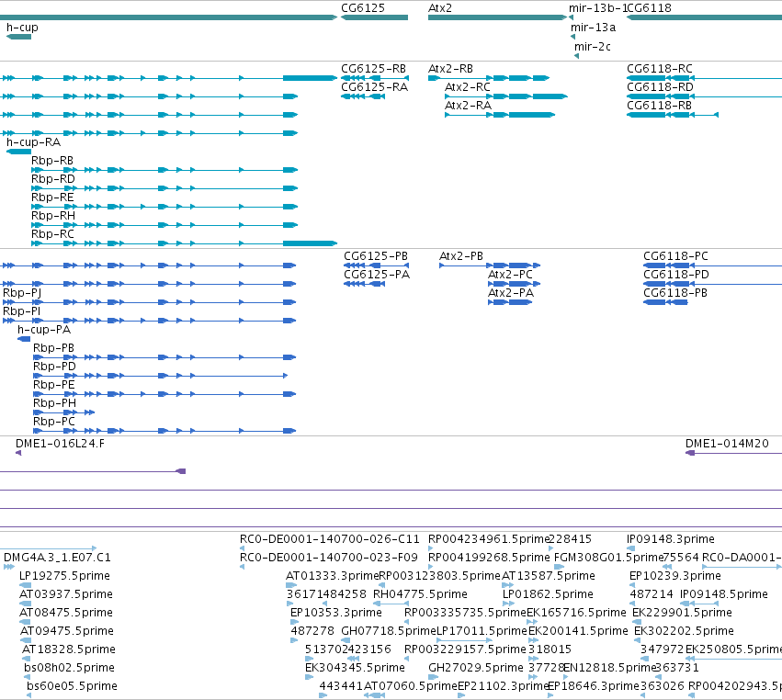This screenshot has height=700, width=782.
Task: Select the CG6118-RD transcript label
Action: pyautogui.click(x=660, y=87)
